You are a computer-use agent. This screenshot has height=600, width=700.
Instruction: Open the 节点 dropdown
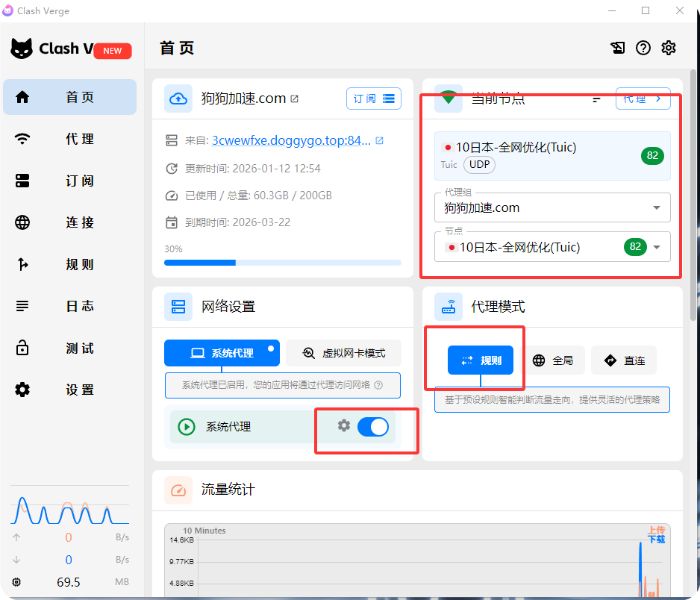coord(656,247)
